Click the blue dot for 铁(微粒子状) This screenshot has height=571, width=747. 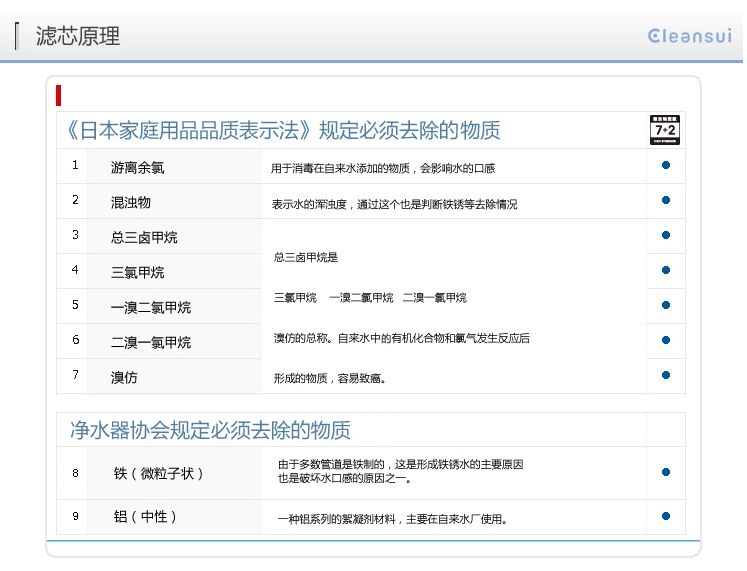[666, 472]
